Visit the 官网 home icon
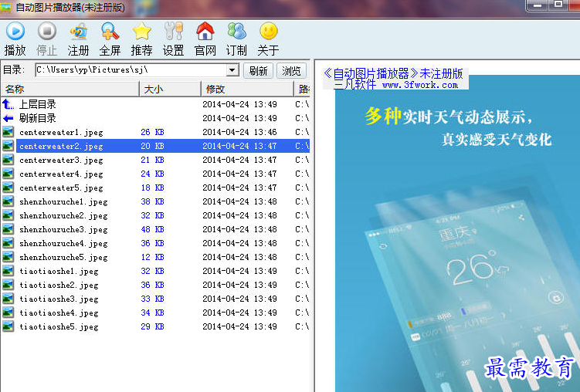The height and width of the screenshot is (392, 580). pyautogui.click(x=205, y=32)
